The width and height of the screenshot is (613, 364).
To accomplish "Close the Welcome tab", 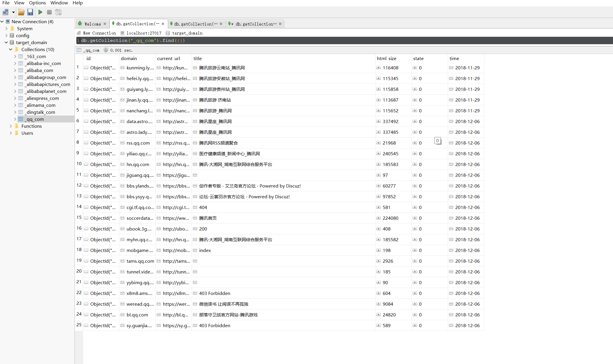I will coord(105,24).
